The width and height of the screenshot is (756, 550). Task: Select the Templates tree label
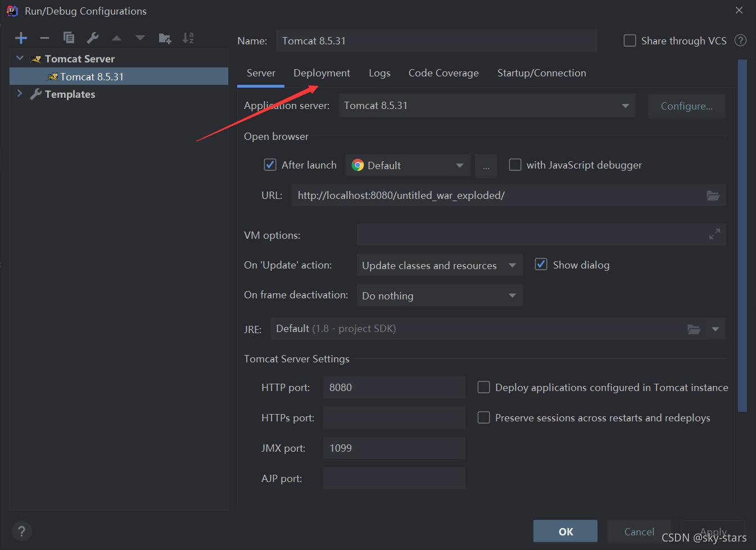tap(70, 94)
